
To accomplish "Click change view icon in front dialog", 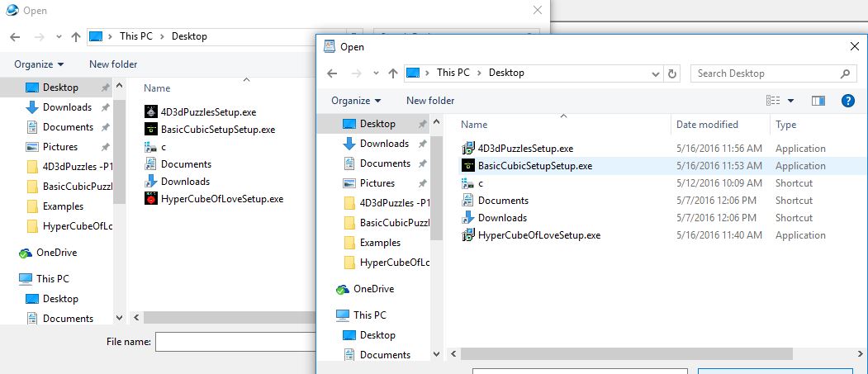I will 773,101.
